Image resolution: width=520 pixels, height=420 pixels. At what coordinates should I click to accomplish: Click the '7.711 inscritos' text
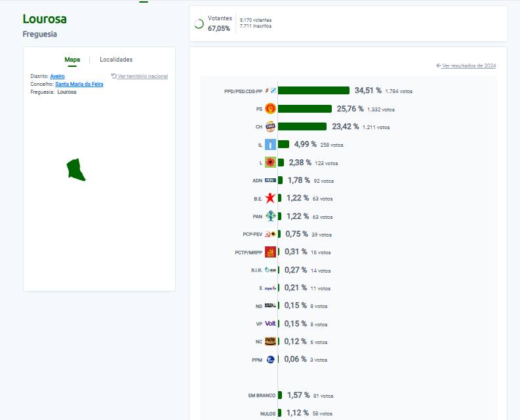coord(256,26)
